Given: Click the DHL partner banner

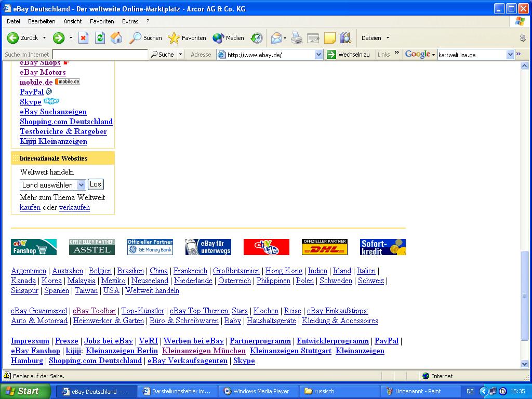Looking at the screenshot, I should pos(325,247).
